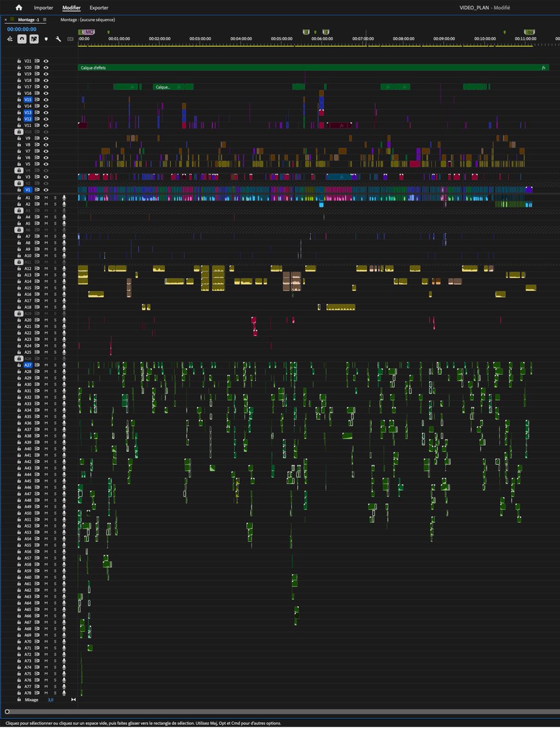Viewport: 560px width, 729px height.
Task: Unlock the locked V10 track padlock
Action: click(x=19, y=132)
